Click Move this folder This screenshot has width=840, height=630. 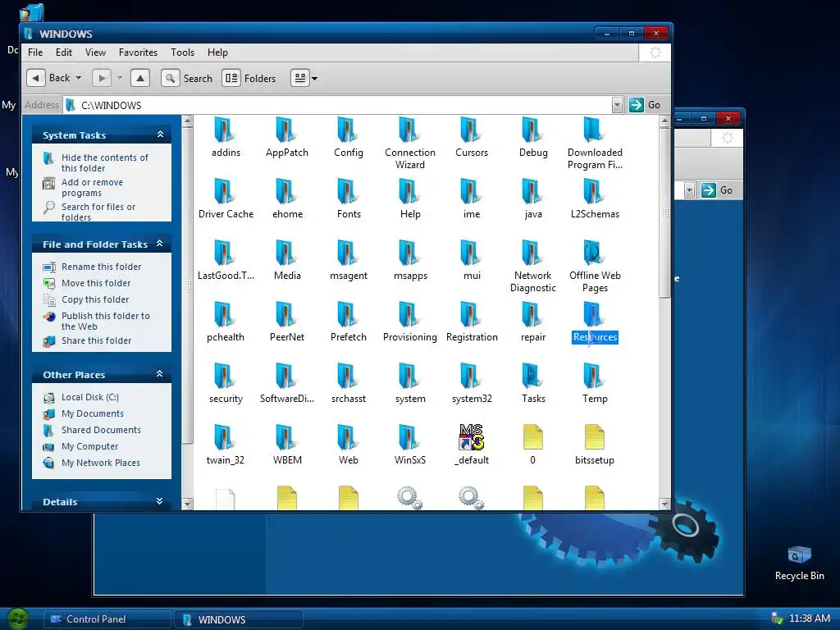point(96,283)
